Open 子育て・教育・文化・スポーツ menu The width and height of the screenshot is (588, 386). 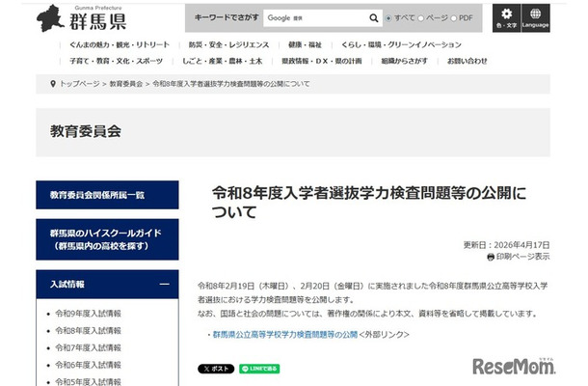pyautogui.click(x=117, y=61)
